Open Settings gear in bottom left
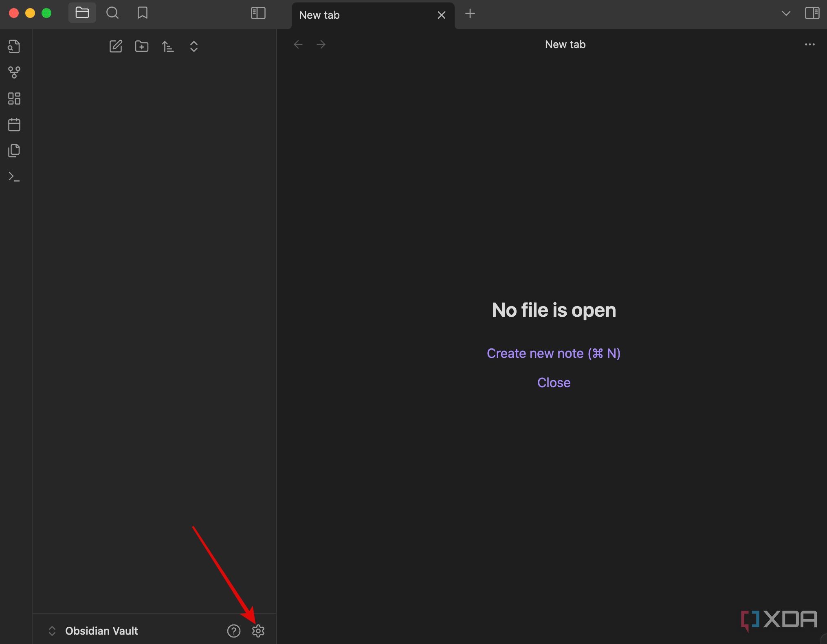 [258, 631]
